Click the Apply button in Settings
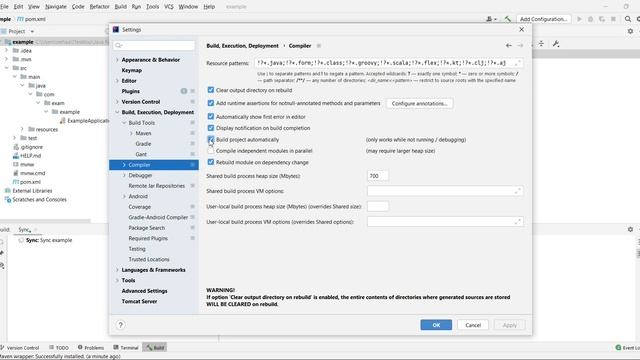640x360 pixels. [509, 325]
